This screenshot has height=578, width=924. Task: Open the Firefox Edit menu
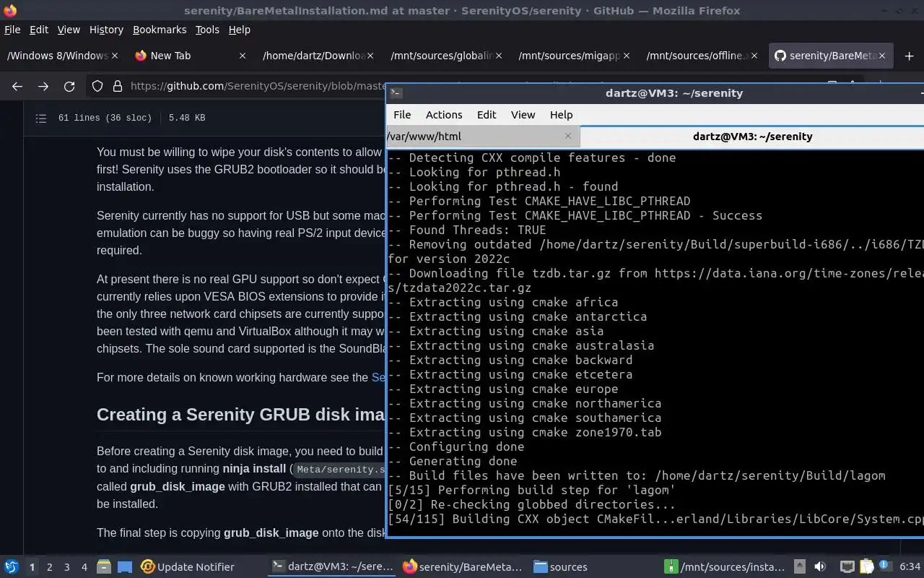pyautogui.click(x=39, y=30)
